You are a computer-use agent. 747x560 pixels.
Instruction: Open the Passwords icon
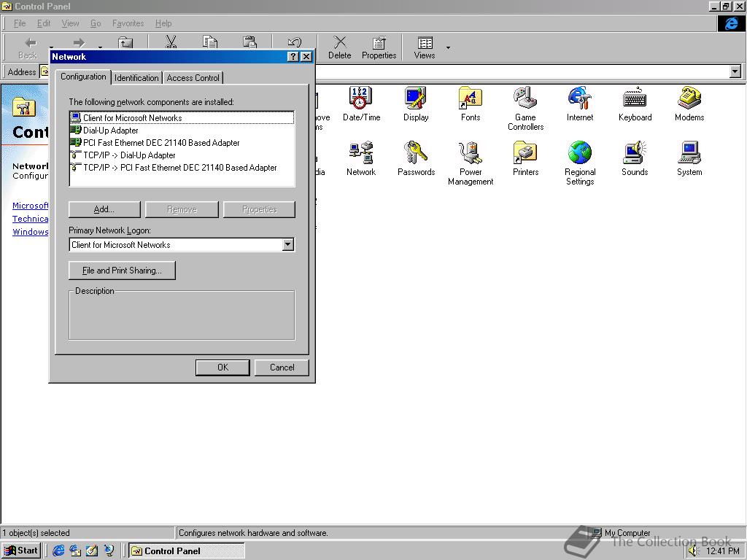pyautogui.click(x=416, y=158)
